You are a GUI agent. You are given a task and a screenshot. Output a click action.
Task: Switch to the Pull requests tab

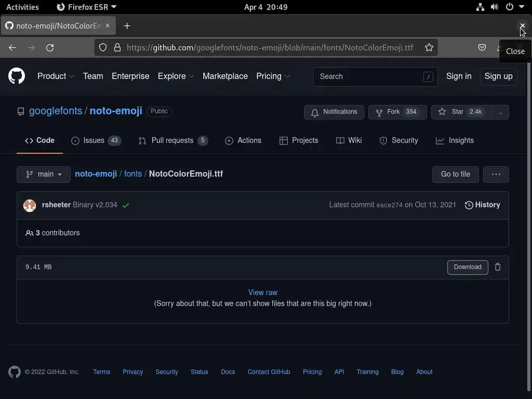(173, 140)
